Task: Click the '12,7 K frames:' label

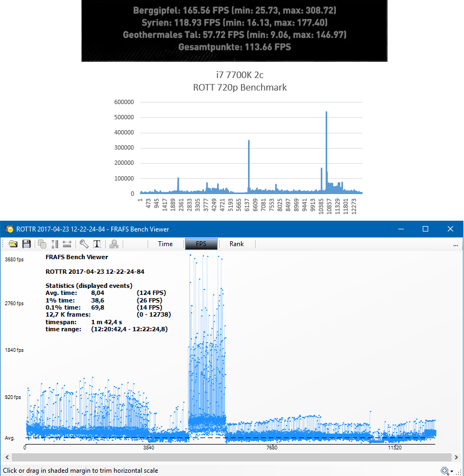Action: tap(68, 314)
